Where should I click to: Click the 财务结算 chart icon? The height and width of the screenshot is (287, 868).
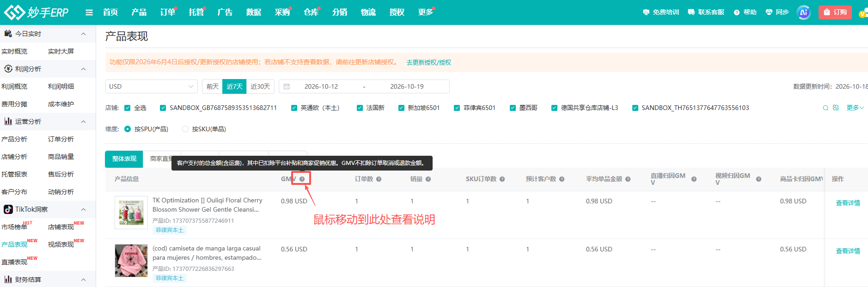coord(8,280)
